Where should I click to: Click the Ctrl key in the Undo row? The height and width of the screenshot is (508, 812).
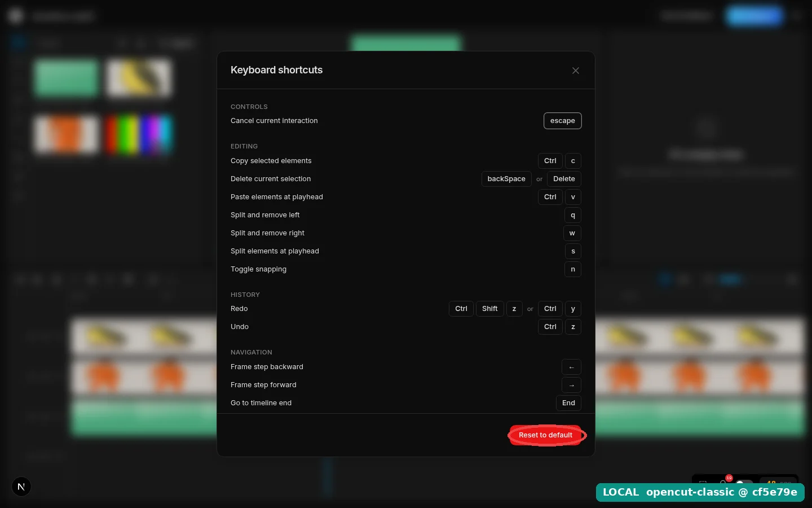[x=550, y=327]
